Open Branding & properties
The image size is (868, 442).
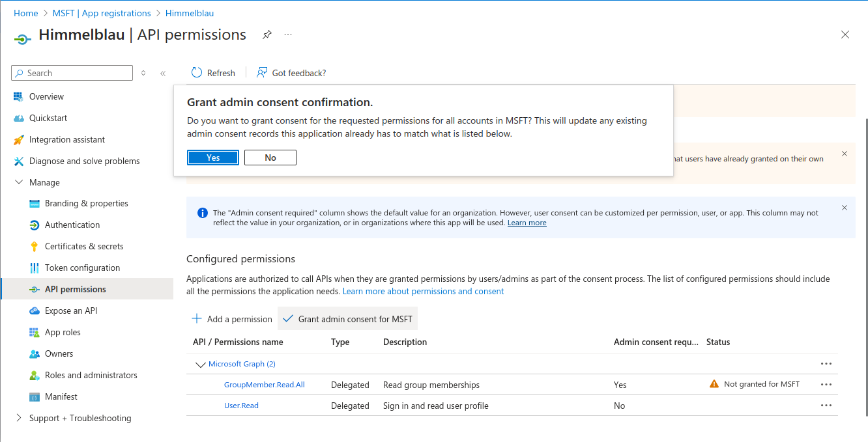pos(87,203)
